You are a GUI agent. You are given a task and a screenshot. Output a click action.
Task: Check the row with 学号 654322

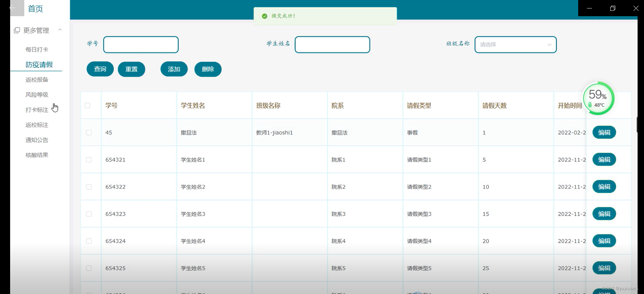tap(89, 187)
